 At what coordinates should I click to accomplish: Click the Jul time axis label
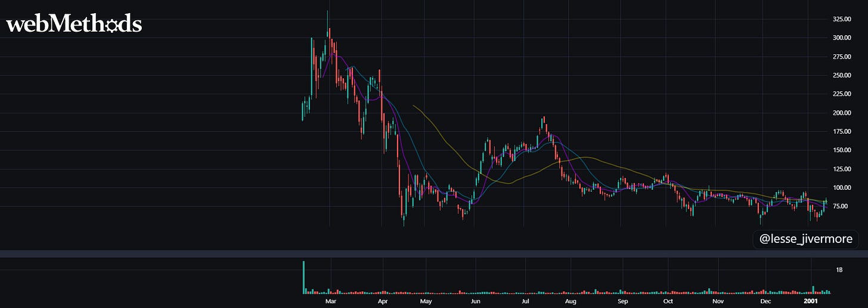(526, 302)
